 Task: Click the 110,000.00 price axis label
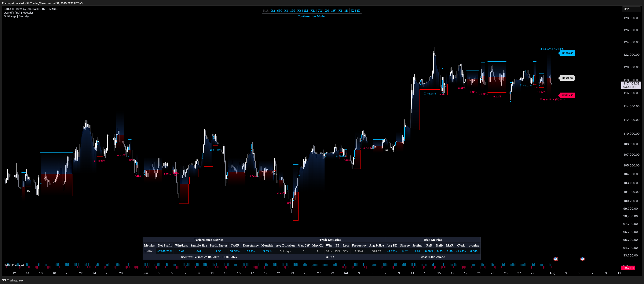click(x=631, y=134)
